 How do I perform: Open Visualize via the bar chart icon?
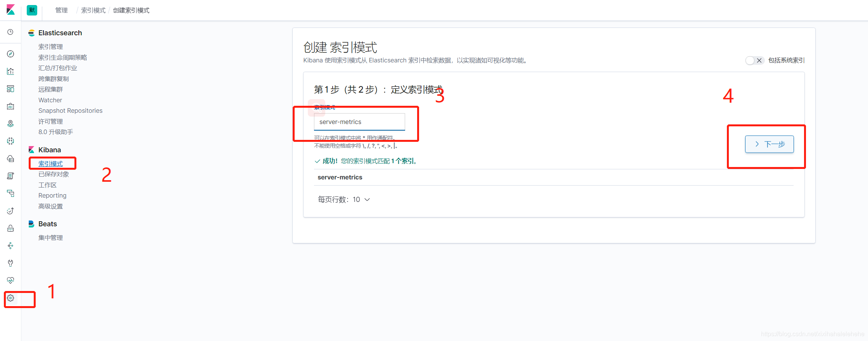(10, 71)
